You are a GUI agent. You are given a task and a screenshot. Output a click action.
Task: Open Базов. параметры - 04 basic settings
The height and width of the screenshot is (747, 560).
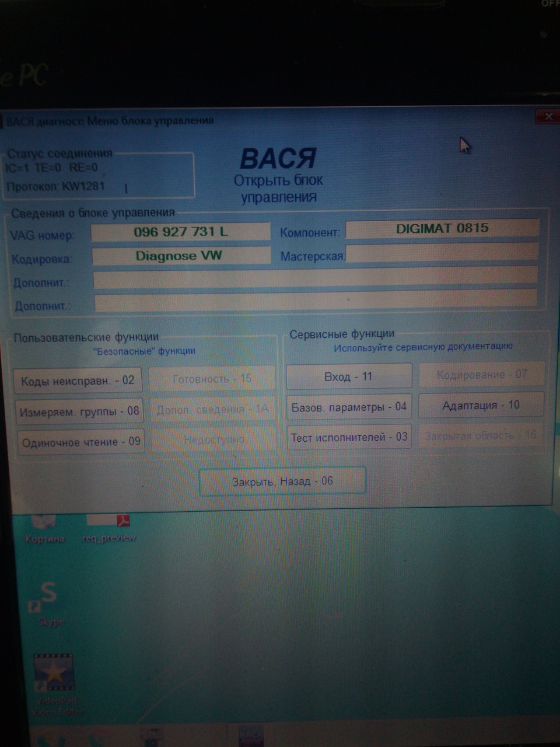[349, 407]
